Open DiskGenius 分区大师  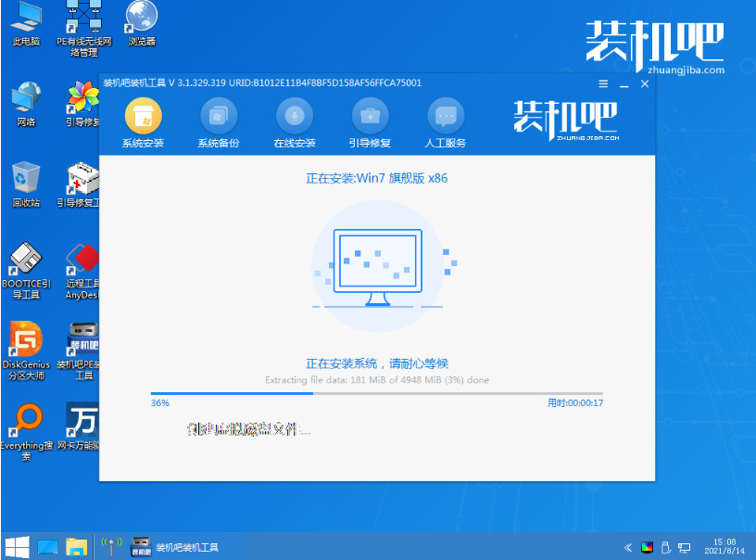(25, 343)
